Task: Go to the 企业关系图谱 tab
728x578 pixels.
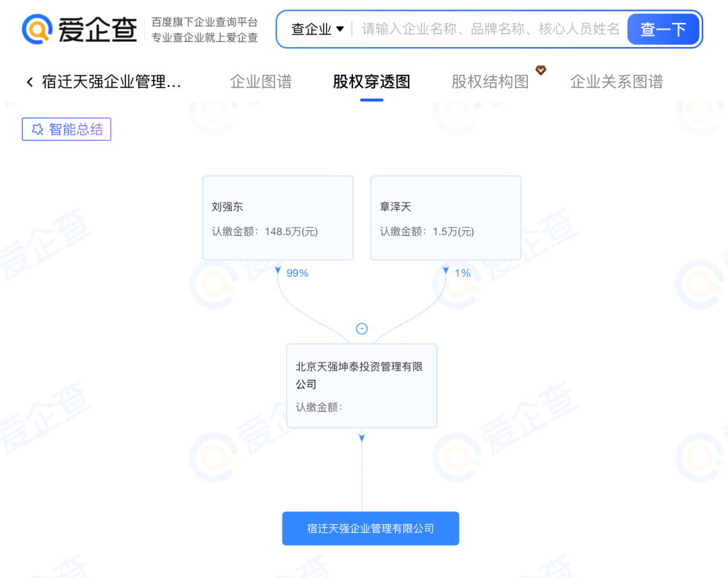Action: pos(616,82)
